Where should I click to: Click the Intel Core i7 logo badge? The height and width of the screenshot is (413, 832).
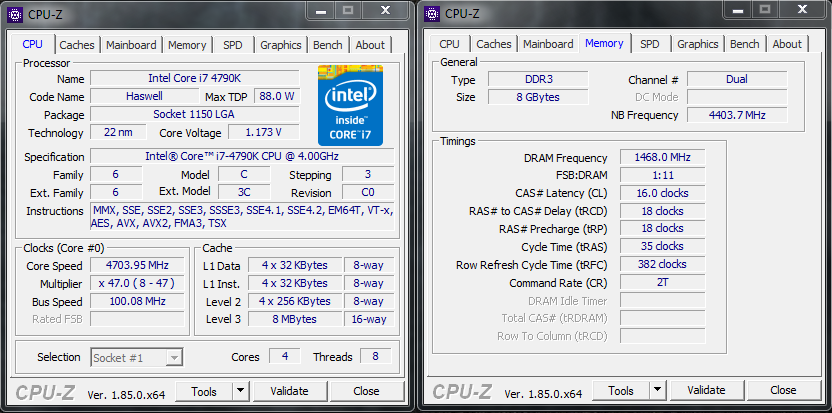[350, 105]
